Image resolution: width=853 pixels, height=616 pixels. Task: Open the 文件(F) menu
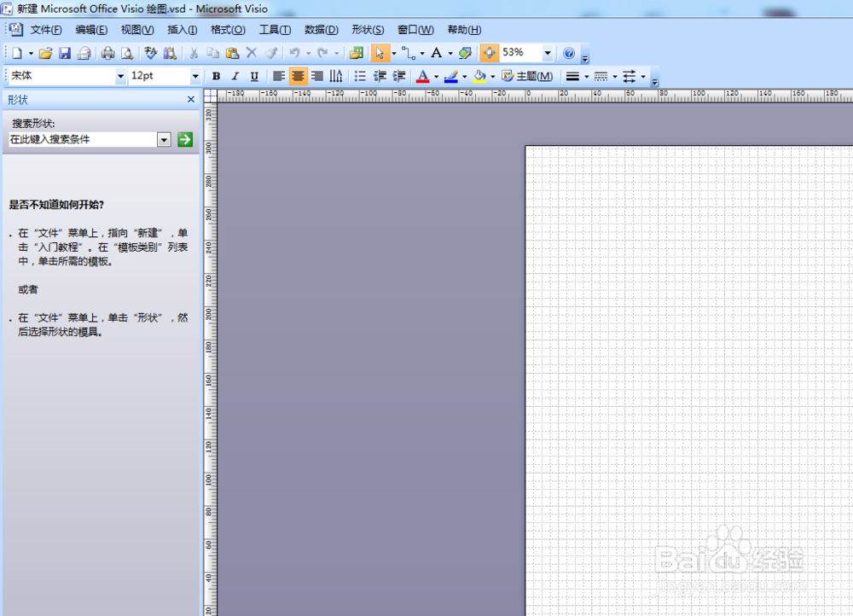[x=46, y=30]
